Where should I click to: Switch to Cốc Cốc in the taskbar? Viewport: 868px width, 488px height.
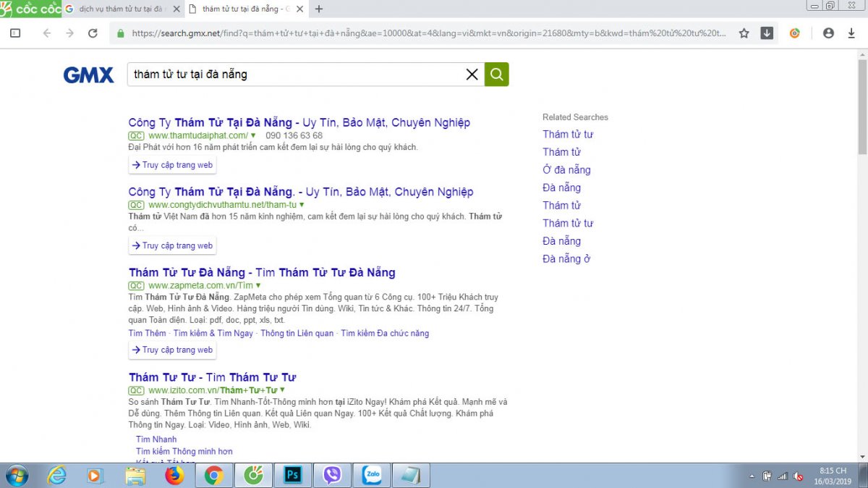[254, 475]
